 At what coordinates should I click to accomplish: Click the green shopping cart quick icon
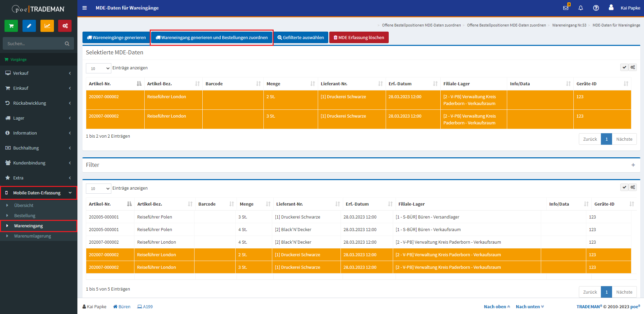point(11,26)
